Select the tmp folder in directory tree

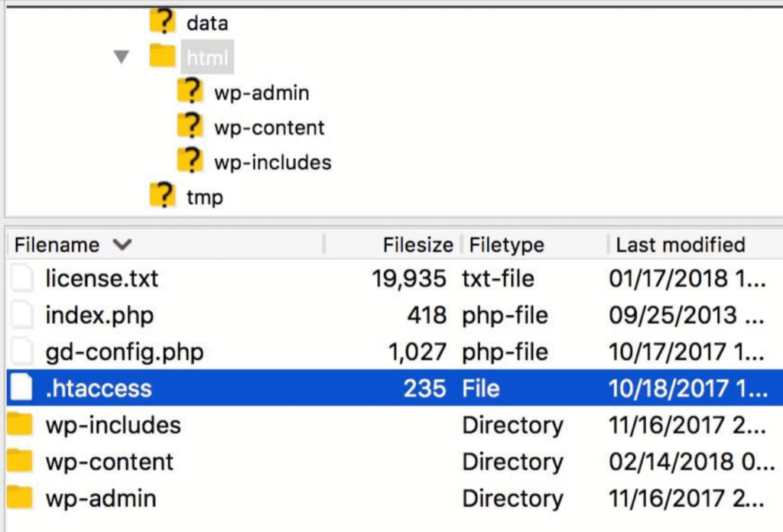point(204,197)
